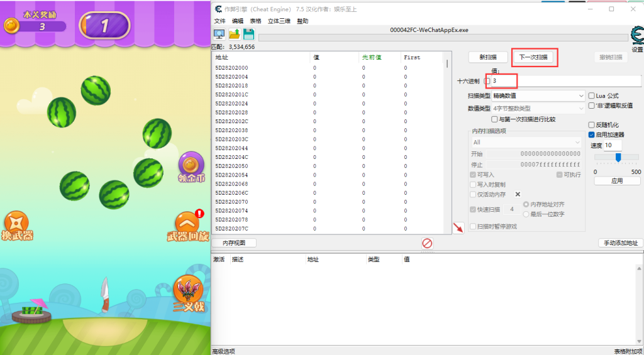Viewport: 644px width, 355px height.
Task: Click the 内存视图 button
Action: [234, 243]
